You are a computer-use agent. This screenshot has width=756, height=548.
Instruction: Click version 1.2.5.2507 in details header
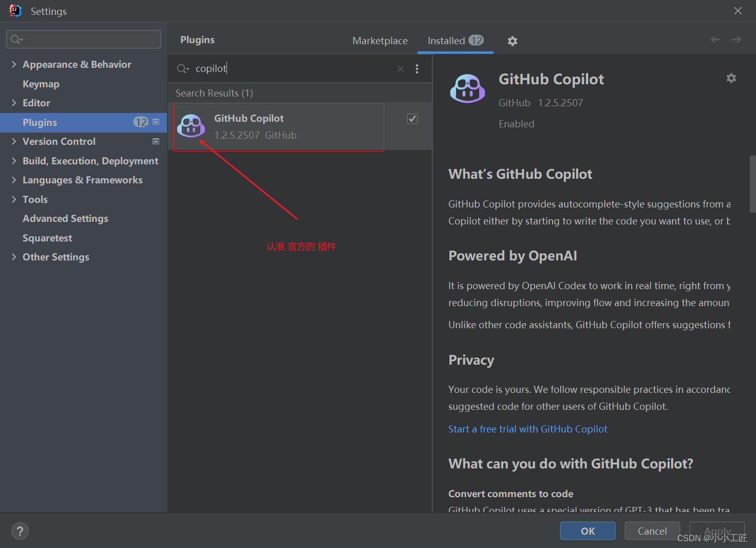pos(560,103)
